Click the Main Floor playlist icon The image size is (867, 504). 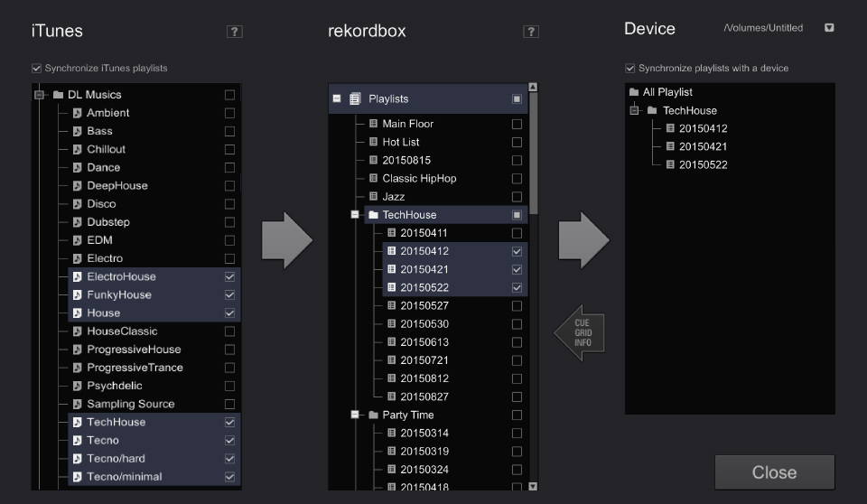pos(373,124)
